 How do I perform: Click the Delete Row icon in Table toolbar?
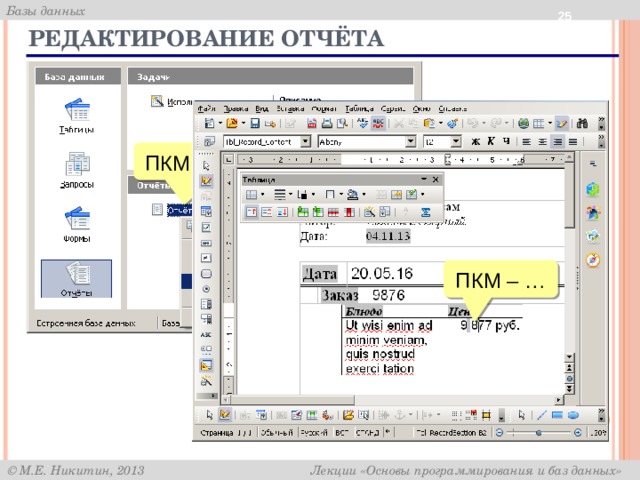tap(333, 212)
